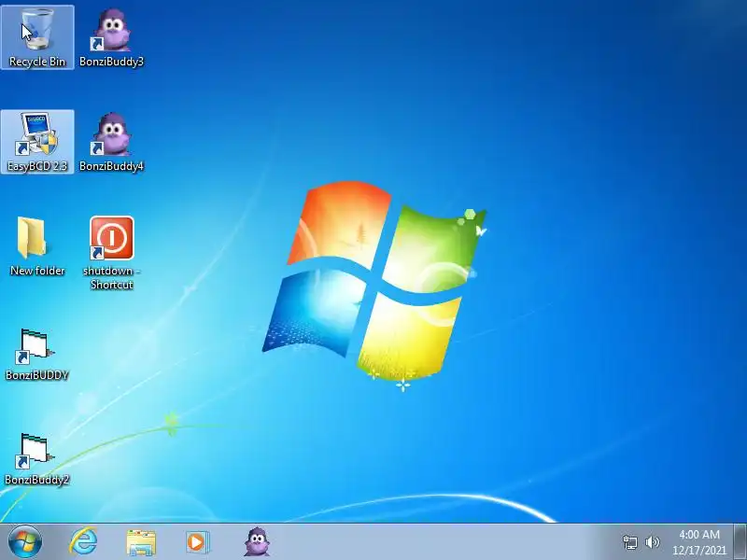Select the BonziBuddy4 desktop shortcut
This screenshot has height=560, width=747.
pos(111,142)
